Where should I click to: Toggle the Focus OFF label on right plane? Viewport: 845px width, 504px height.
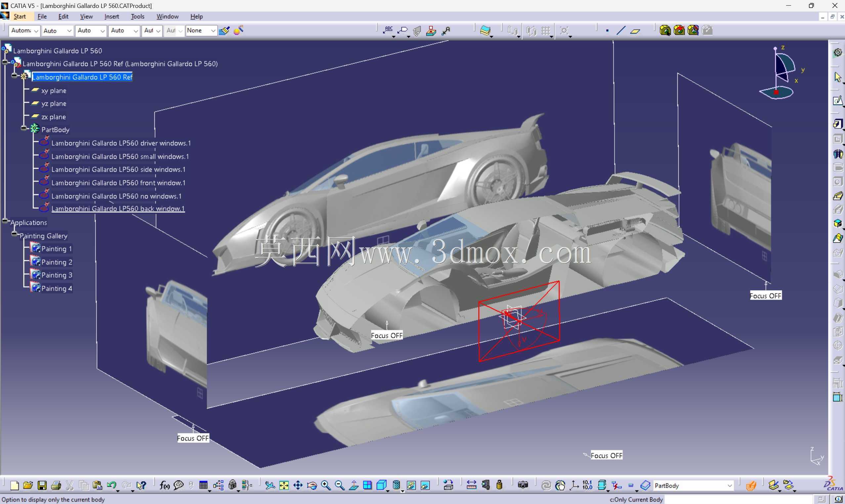coord(766,295)
